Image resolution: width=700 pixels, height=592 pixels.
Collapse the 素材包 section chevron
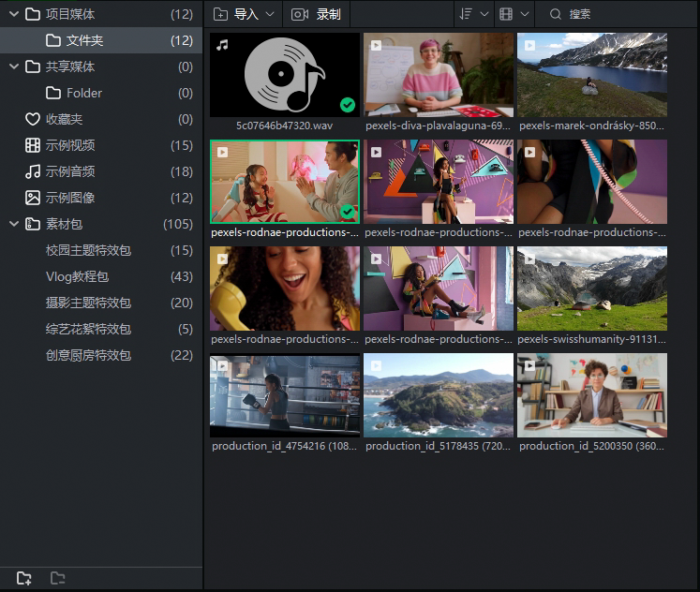tap(13, 224)
